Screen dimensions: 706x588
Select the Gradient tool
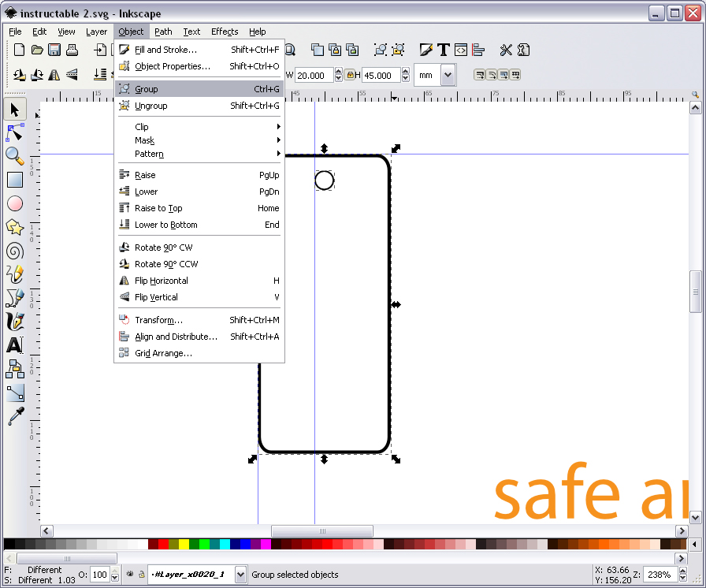(14, 393)
